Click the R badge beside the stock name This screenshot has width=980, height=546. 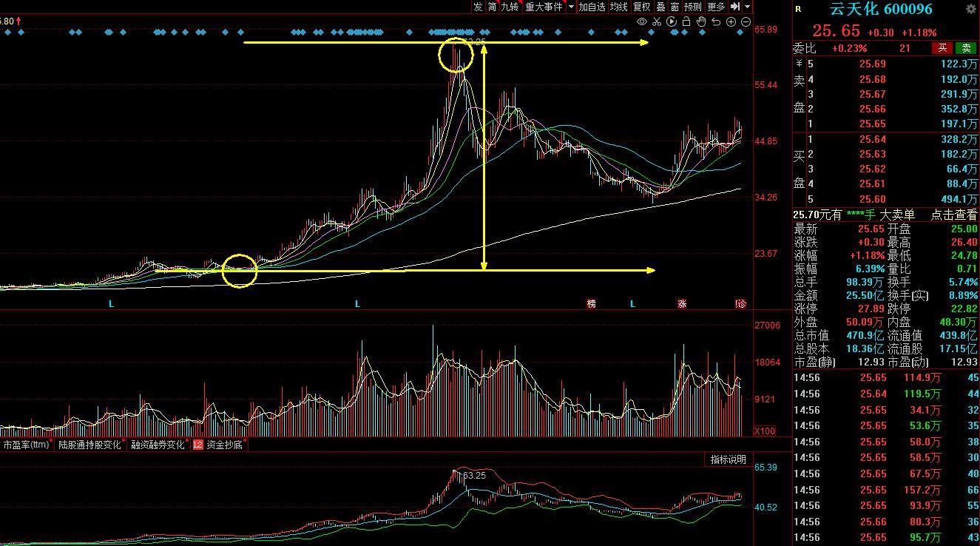click(798, 10)
